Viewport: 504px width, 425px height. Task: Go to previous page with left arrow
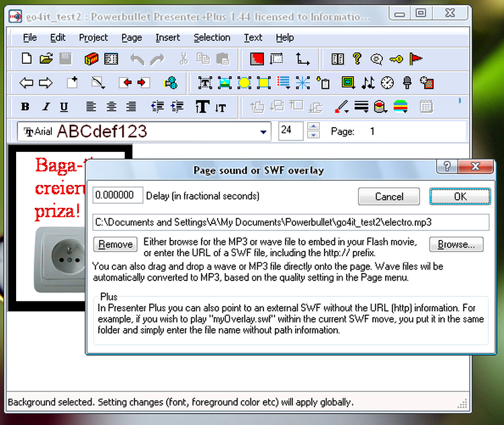27,83
